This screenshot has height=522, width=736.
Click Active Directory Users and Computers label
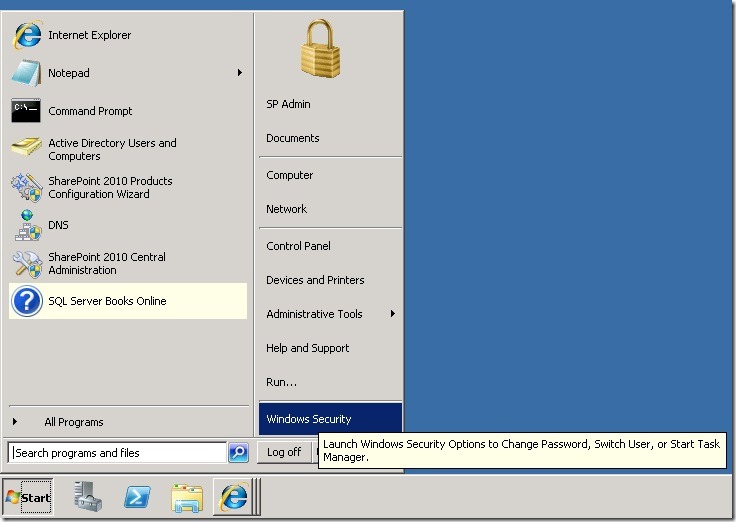coord(112,149)
